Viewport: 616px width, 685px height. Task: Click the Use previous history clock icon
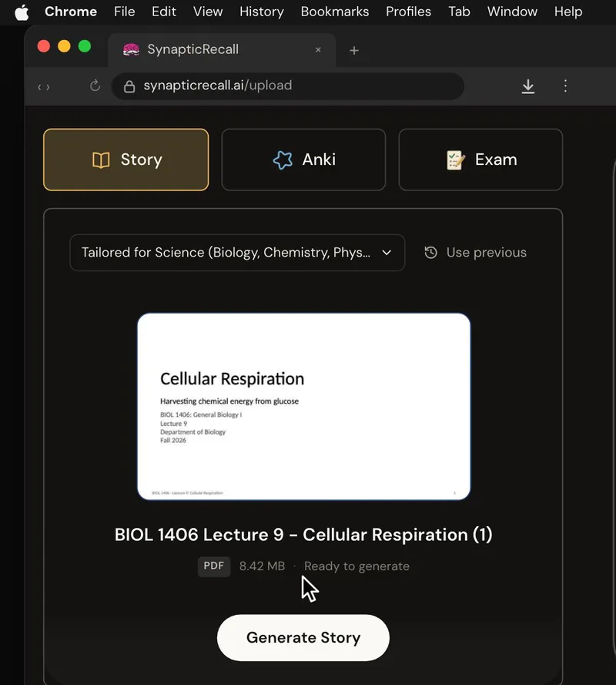(x=431, y=253)
